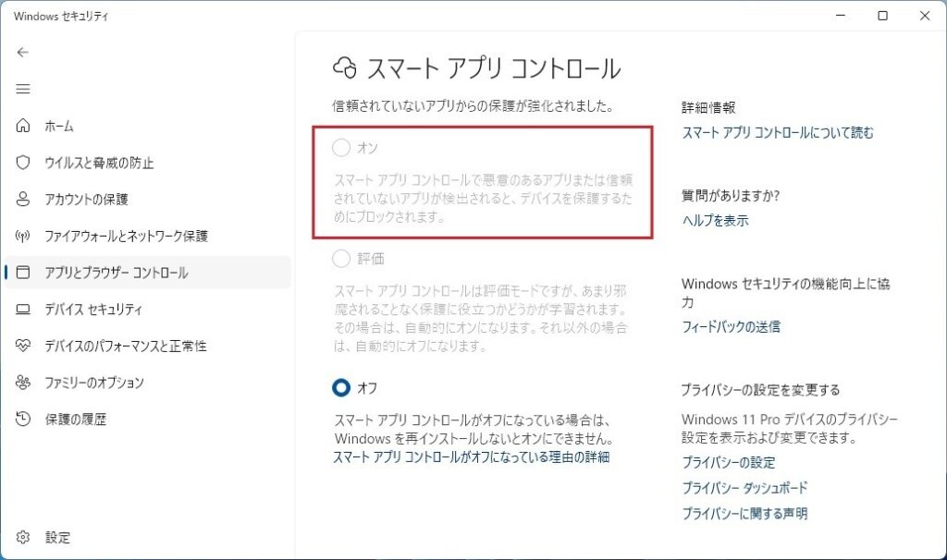Click the window icon for アプリとブラウザー コントロール
947x560 pixels.
pos(23,273)
